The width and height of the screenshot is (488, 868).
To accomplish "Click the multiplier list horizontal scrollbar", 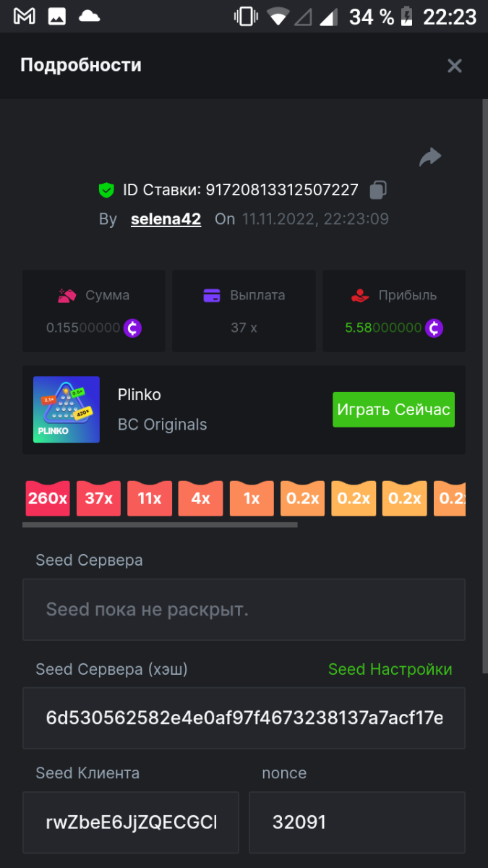I will tap(160, 525).
